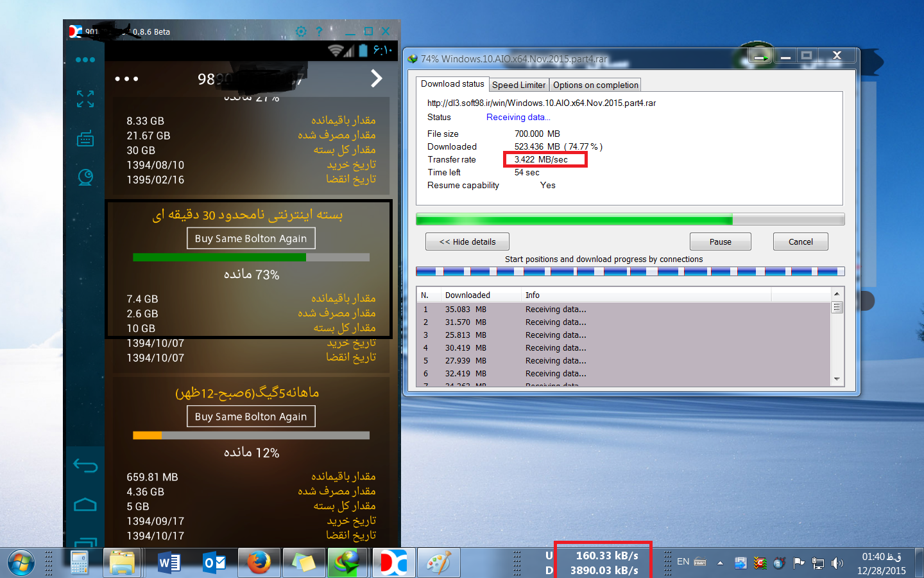Click the volume speaker tray icon
This screenshot has width=924, height=578.
click(x=837, y=563)
